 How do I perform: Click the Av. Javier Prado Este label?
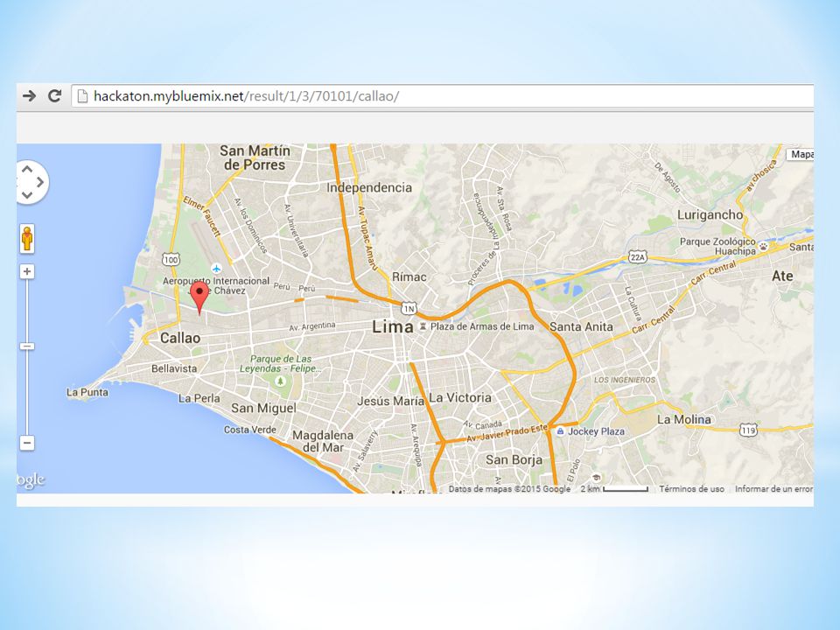coord(507,433)
